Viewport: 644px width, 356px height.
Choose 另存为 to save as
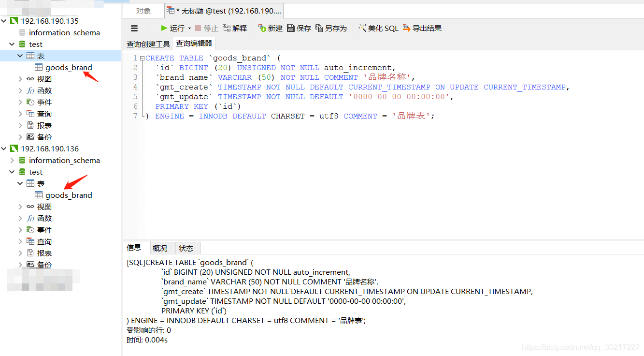pos(331,29)
